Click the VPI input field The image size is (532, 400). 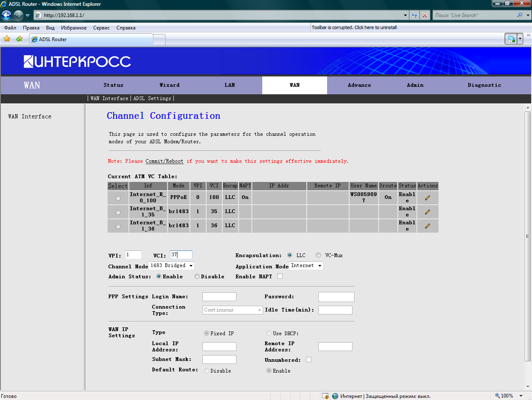(x=133, y=255)
